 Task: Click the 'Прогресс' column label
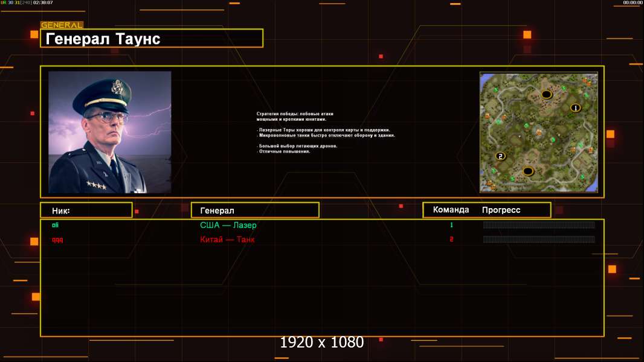coord(501,210)
